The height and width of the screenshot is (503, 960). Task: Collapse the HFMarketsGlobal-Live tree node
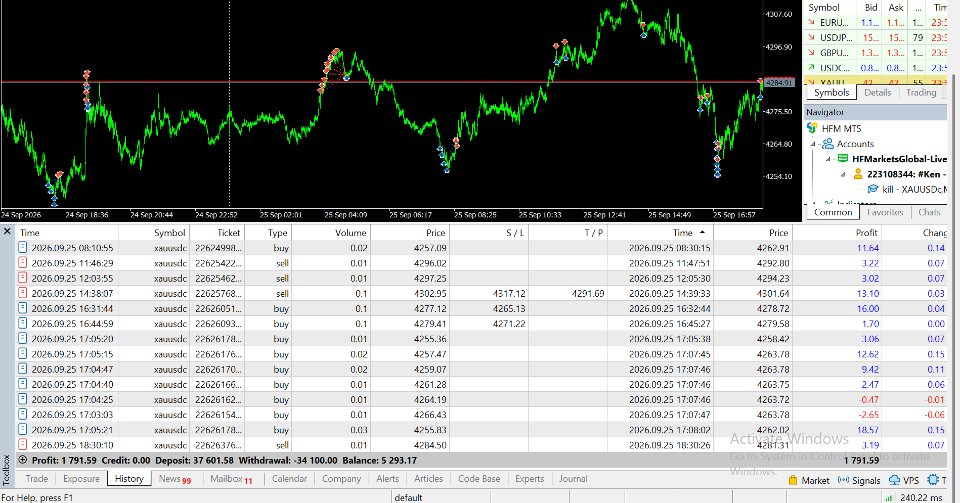point(829,159)
